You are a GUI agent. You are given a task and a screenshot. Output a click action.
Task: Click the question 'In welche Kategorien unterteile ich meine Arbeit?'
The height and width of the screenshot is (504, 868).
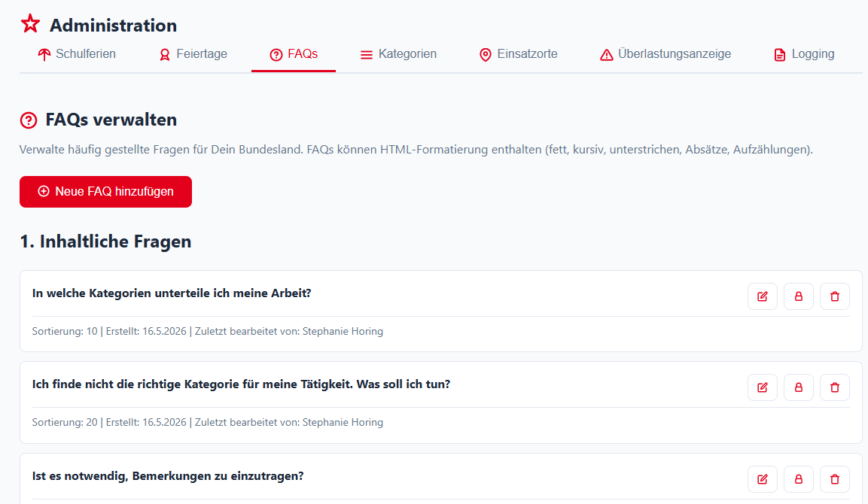click(x=172, y=293)
